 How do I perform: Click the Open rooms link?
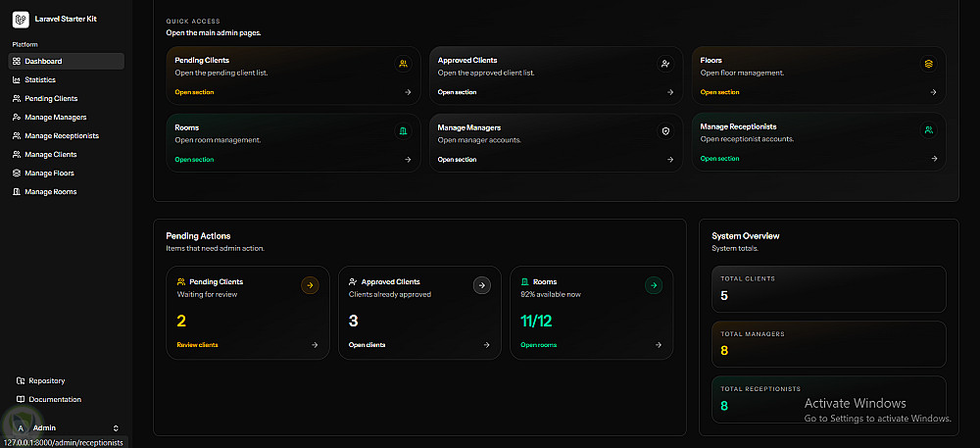538,345
